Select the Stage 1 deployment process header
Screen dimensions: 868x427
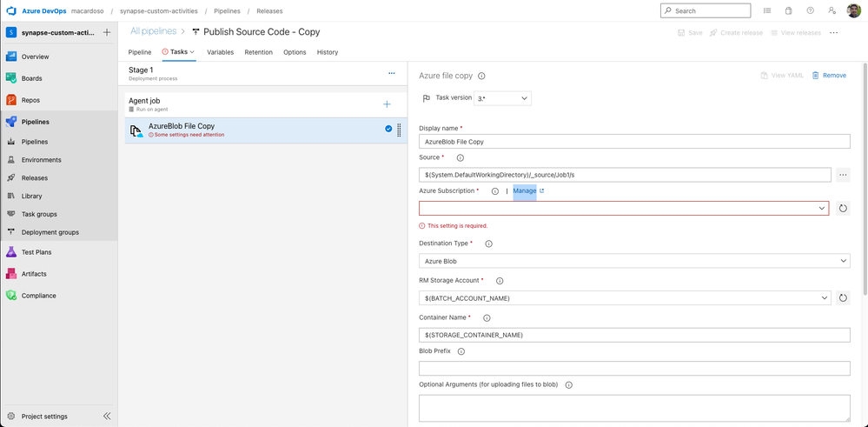[263, 73]
